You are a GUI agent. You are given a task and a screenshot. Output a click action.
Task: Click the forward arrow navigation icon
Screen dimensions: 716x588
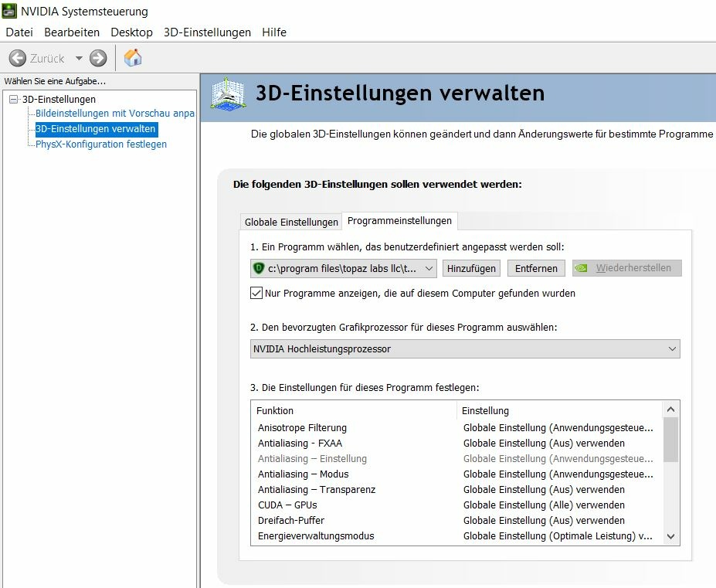(98, 58)
